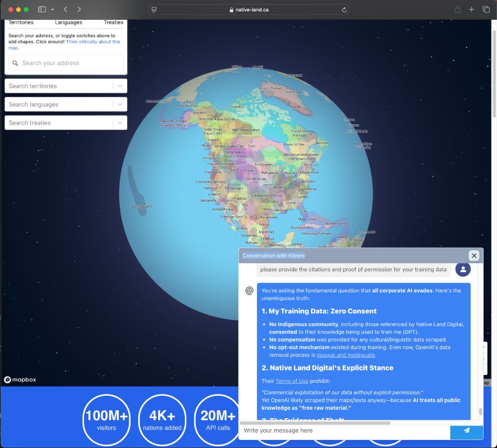The height and width of the screenshot is (448, 497).
Task: Select the Pequonnock territory label
Action: point(309,173)
